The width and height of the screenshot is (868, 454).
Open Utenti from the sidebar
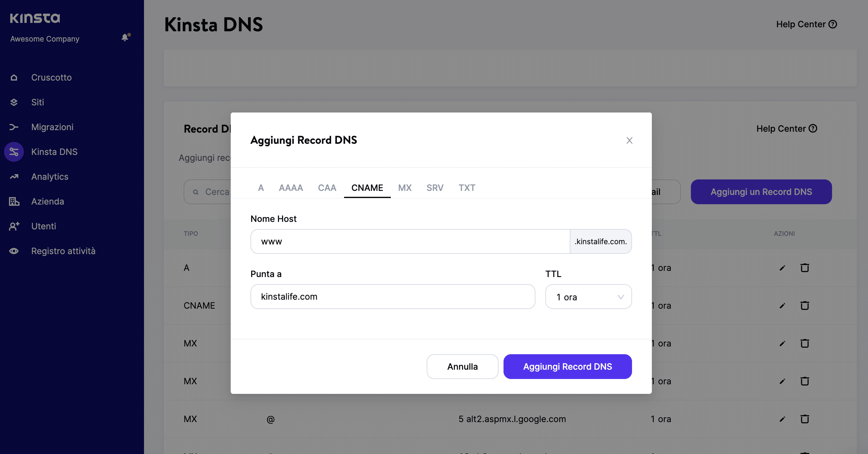click(43, 226)
